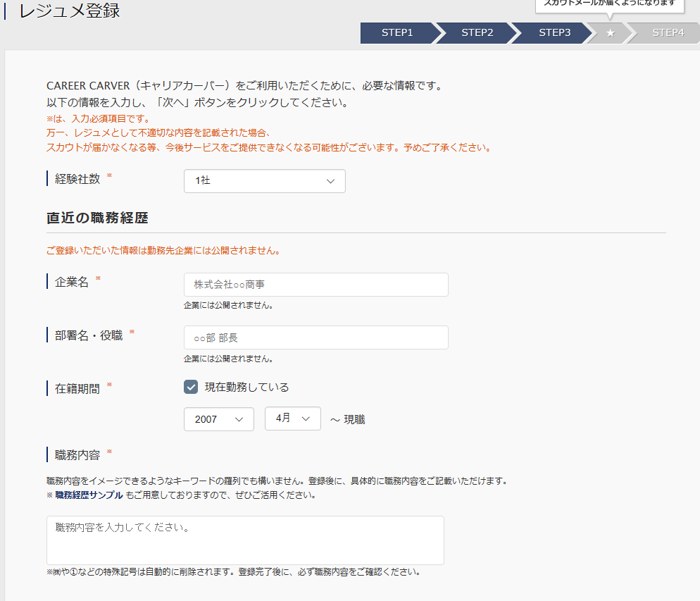
Task: Click the star progress step icon
Action: (611, 33)
